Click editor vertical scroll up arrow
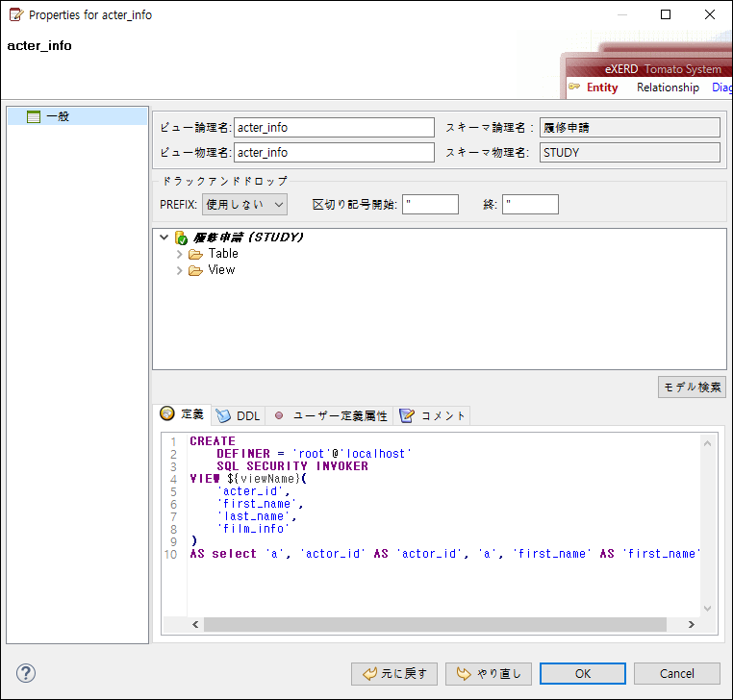733x700 pixels. (707, 443)
